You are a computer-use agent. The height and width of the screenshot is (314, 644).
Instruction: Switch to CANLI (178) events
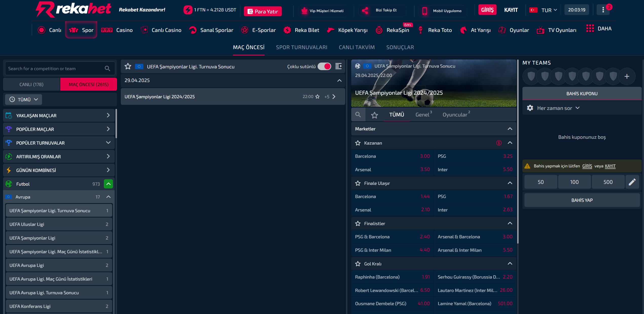(x=31, y=84)
